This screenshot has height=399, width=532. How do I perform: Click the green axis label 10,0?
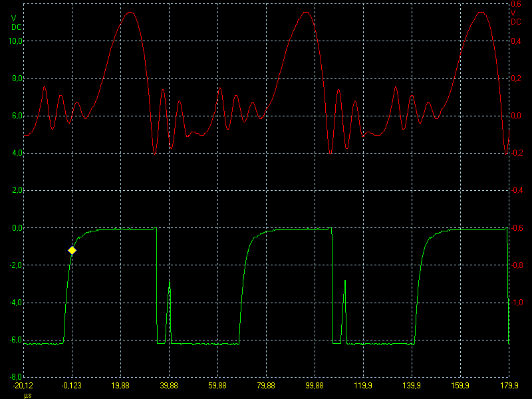(x=15, y=41)
